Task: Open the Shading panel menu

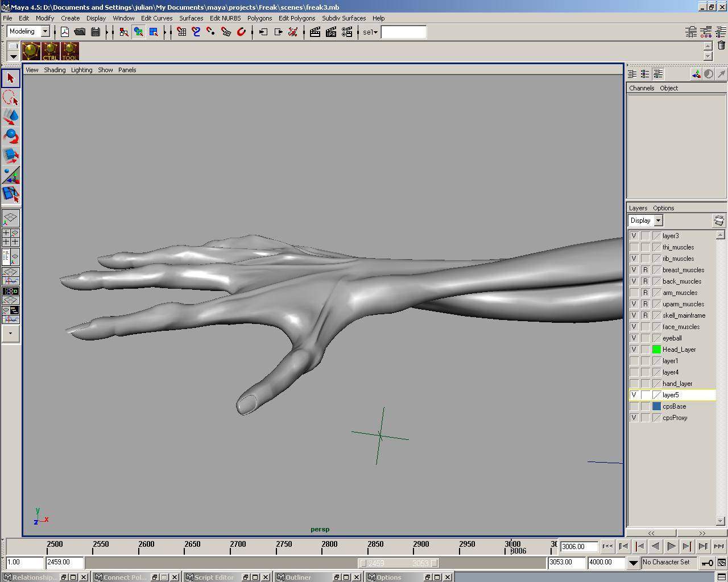Action: 55,70
